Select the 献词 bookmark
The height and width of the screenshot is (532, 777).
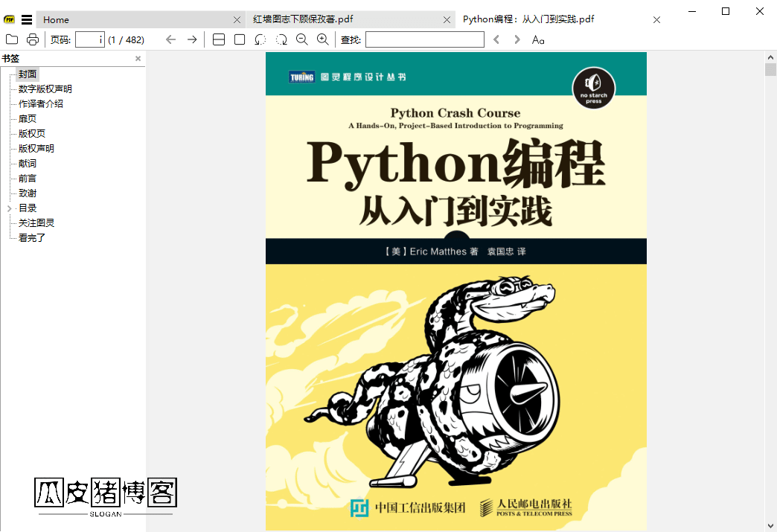tap(28, 164)
